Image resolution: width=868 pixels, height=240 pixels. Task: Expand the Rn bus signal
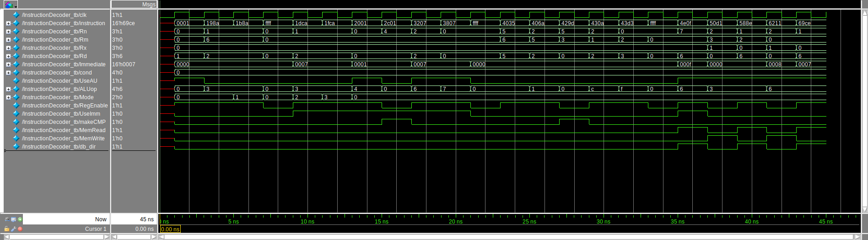[8, 32]
